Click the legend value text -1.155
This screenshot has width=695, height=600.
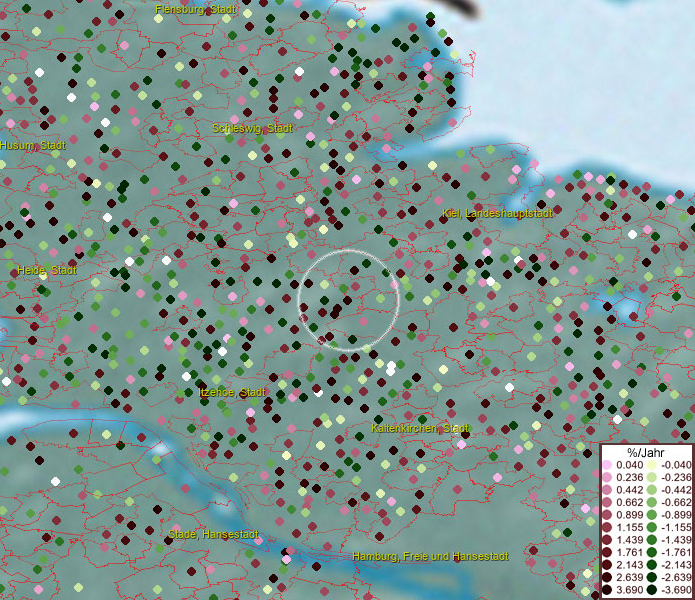pyautogui.click(x=676, y=527)
